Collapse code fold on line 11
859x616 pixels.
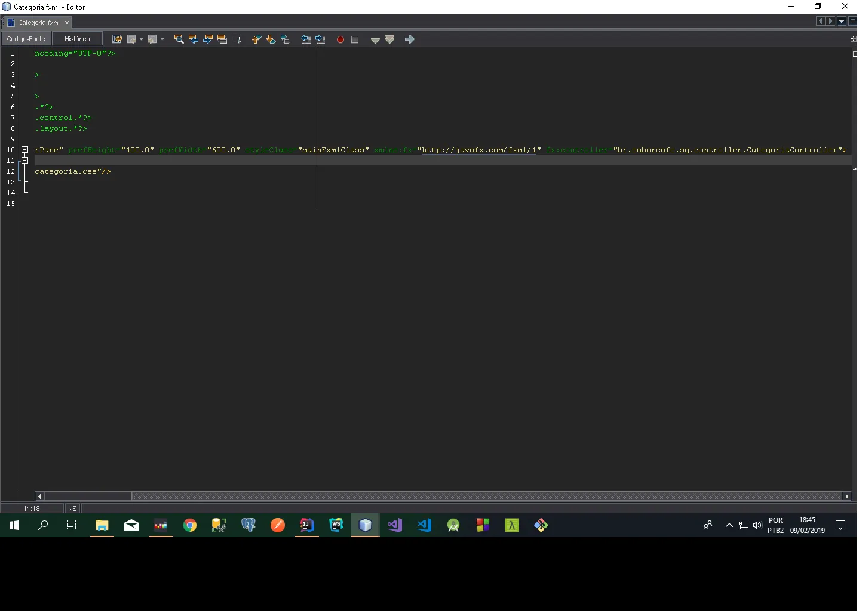(25, 161)
